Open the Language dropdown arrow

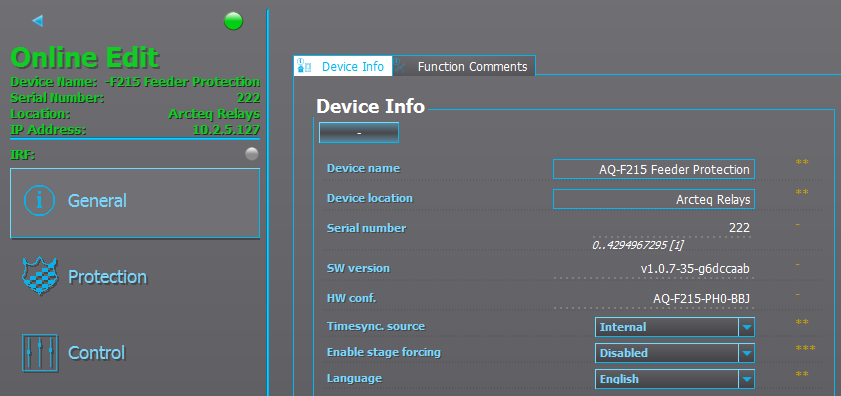pos(747,379)
